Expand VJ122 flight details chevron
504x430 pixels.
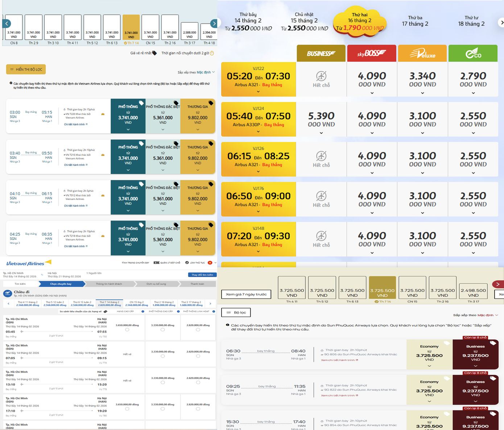(x=258, y=92)
